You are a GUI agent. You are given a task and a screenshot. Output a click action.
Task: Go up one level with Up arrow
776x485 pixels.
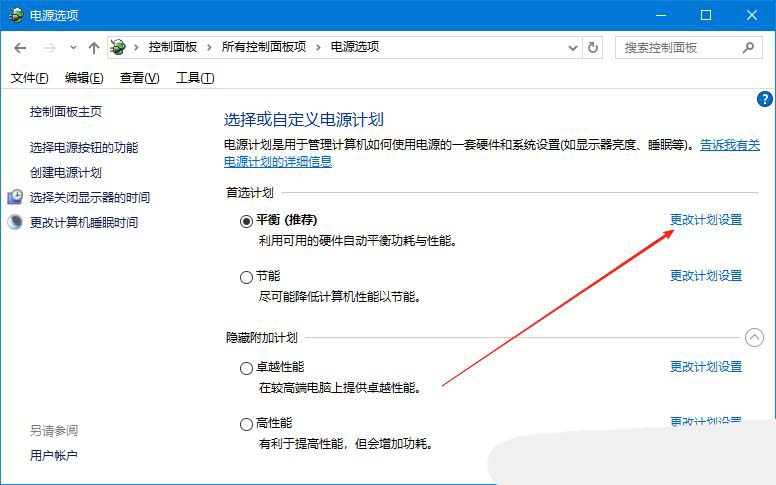94,48
